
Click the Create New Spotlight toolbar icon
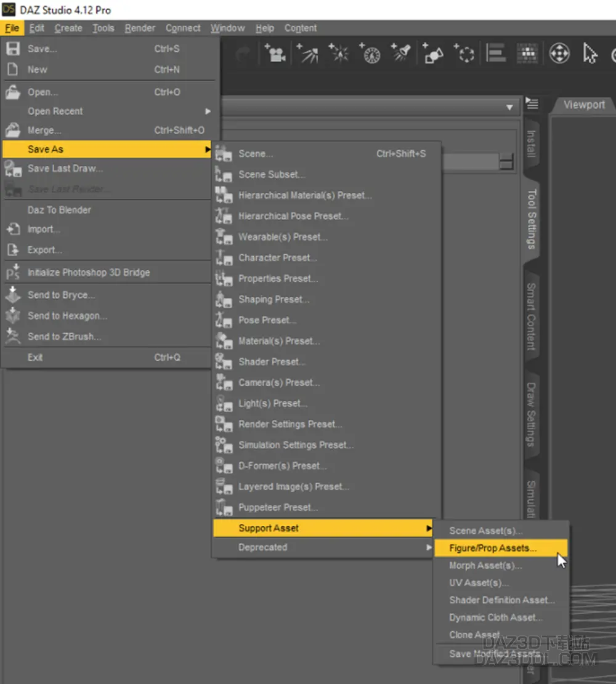(x=401, y=53)
